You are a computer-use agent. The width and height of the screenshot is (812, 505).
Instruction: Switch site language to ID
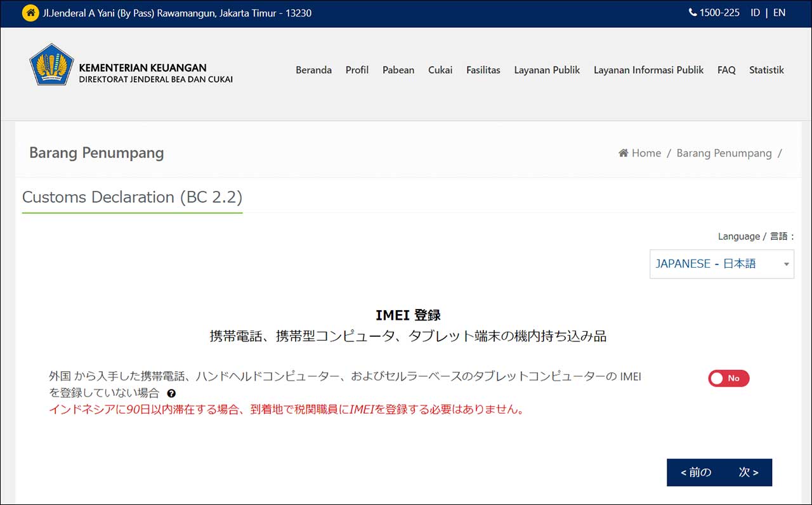755,13
